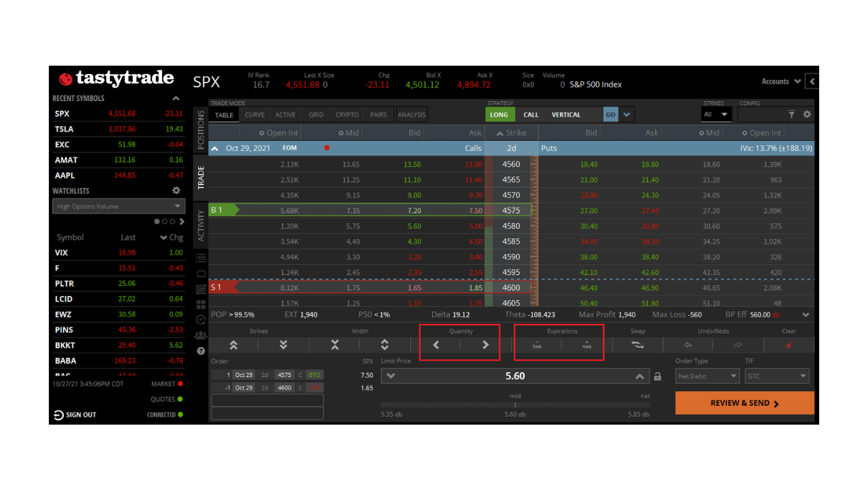Toggle STO action on 4600 leg

[x=314, y=388]
